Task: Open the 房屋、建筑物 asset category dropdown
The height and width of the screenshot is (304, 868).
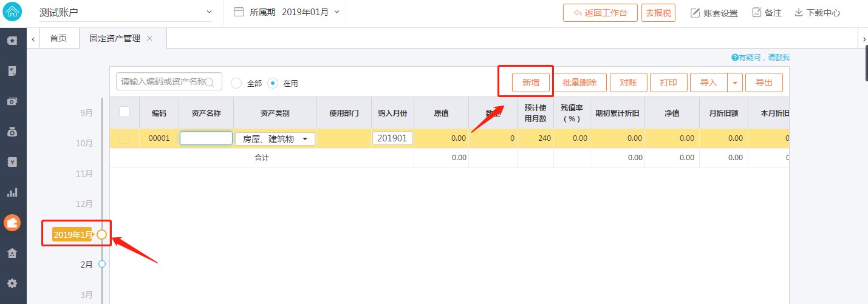Action: coord(275,139)
